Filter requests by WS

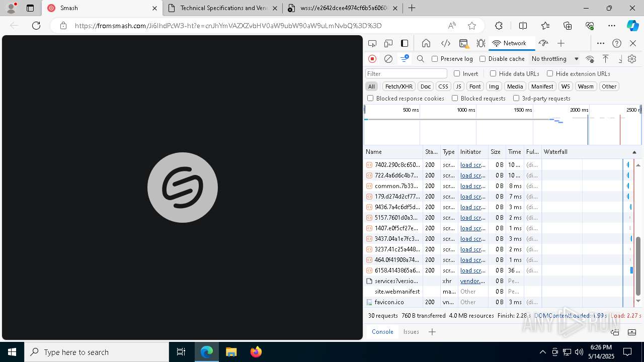pyautogui.click(x=566, y=86)
